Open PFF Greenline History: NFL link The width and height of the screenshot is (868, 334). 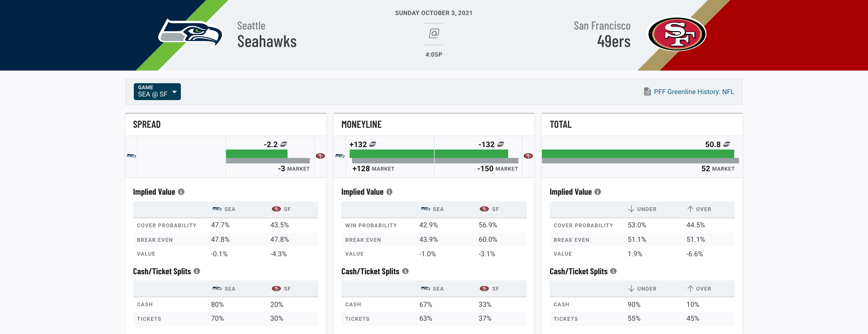pos(693,92)
